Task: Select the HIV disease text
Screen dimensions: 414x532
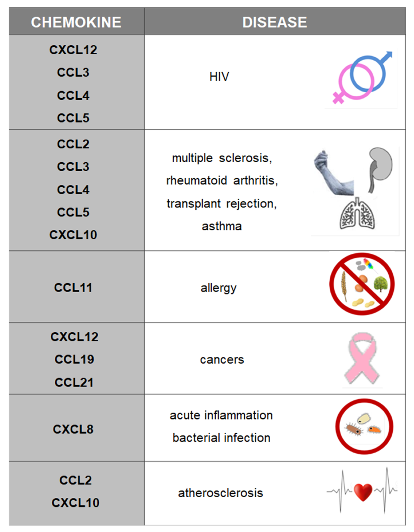Action: 219,77
